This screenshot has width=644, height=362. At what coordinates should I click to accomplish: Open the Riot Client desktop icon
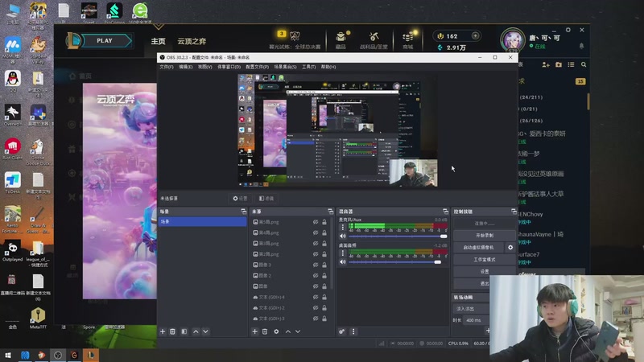(13, 150)
